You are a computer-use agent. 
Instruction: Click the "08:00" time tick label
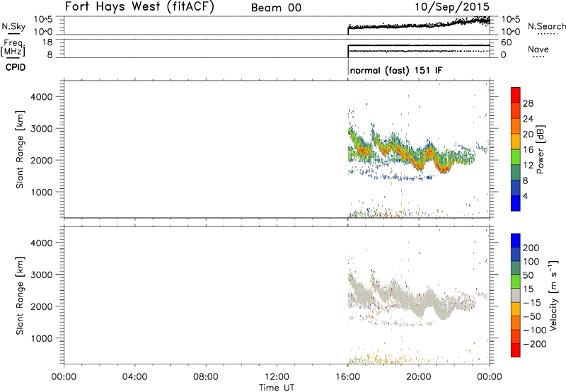point(206,377)
